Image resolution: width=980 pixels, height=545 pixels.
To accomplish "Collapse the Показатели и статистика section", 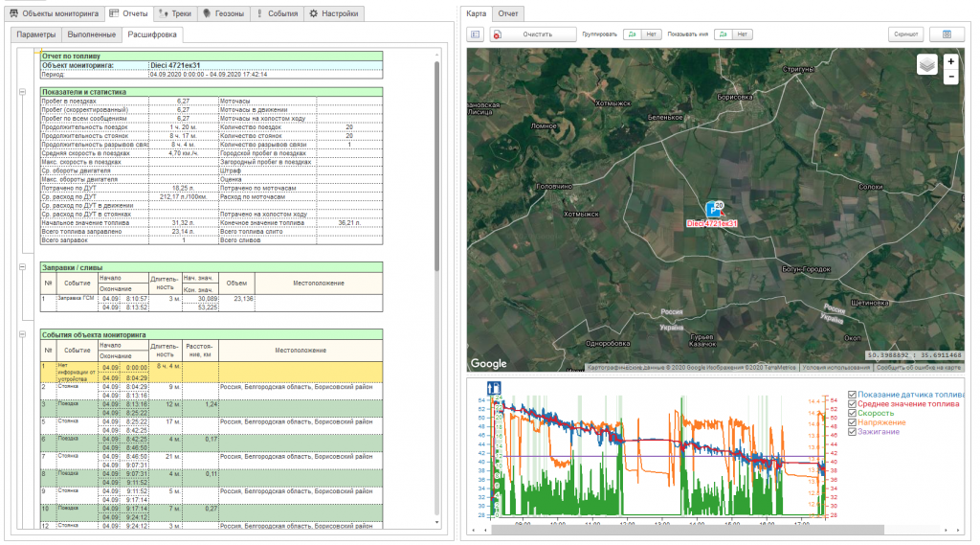I will (22, 92).
